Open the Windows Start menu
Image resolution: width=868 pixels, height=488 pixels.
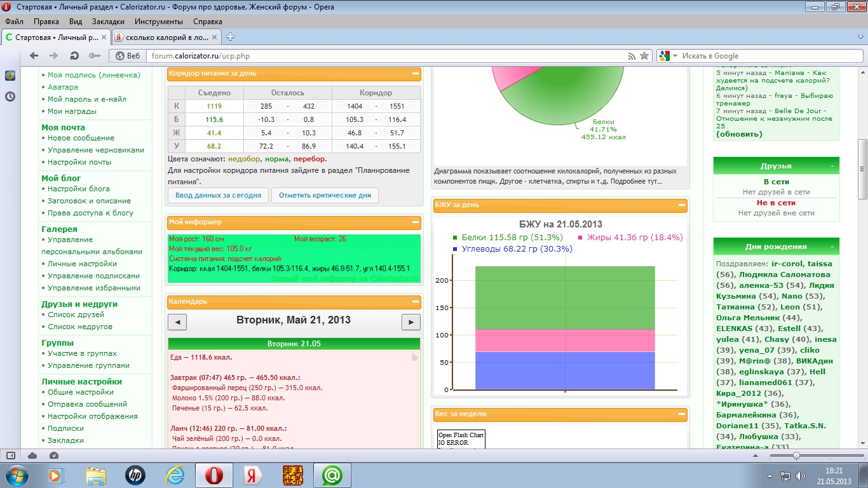[x=15, y=475]
